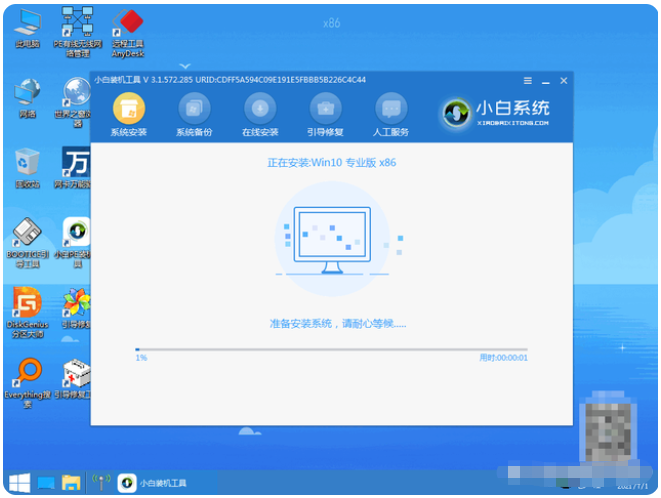Launch 引导修复 pinwheel desktop icon

pos(75,308)
